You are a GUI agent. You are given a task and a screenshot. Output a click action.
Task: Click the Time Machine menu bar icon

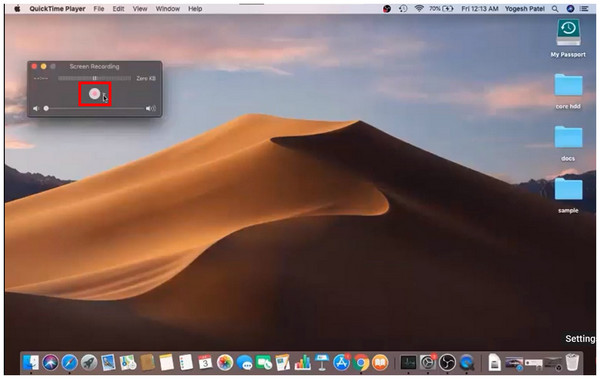click(403, 8)
